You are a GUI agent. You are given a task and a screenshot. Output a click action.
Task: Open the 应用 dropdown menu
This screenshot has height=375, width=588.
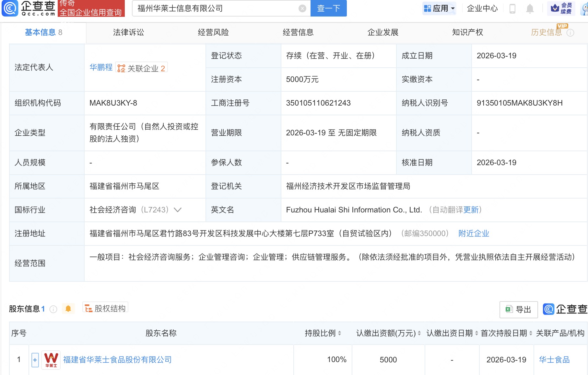[x=439, y=8]
